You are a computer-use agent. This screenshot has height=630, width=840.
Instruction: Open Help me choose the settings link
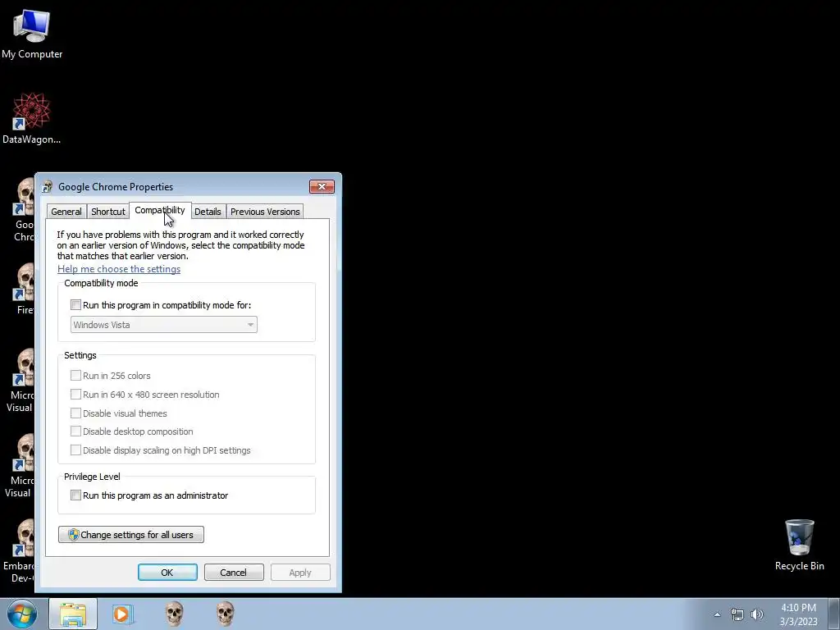[x=119, y=269]
